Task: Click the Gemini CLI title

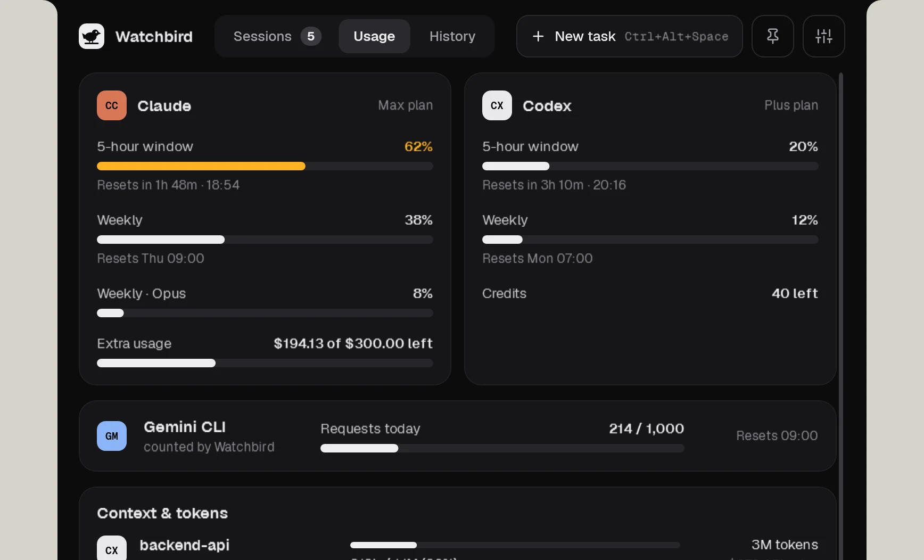Action: point(185,427)
